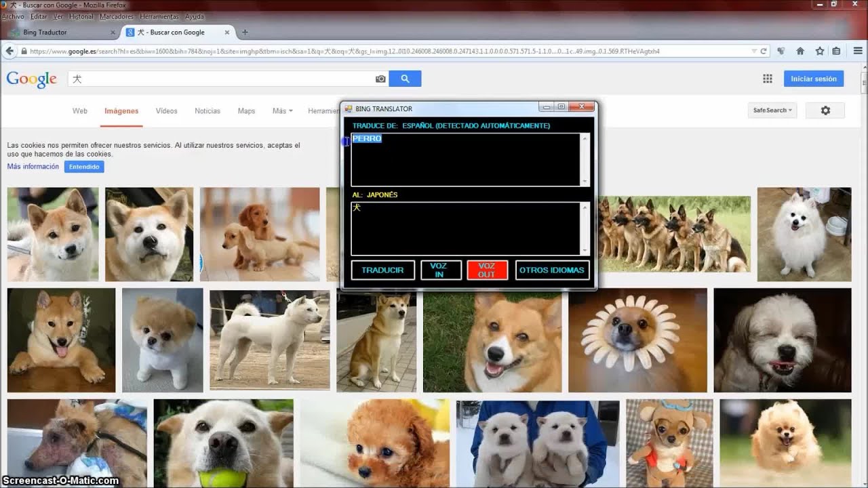Click the site lock icon in address bar

(x=24, y=51)
